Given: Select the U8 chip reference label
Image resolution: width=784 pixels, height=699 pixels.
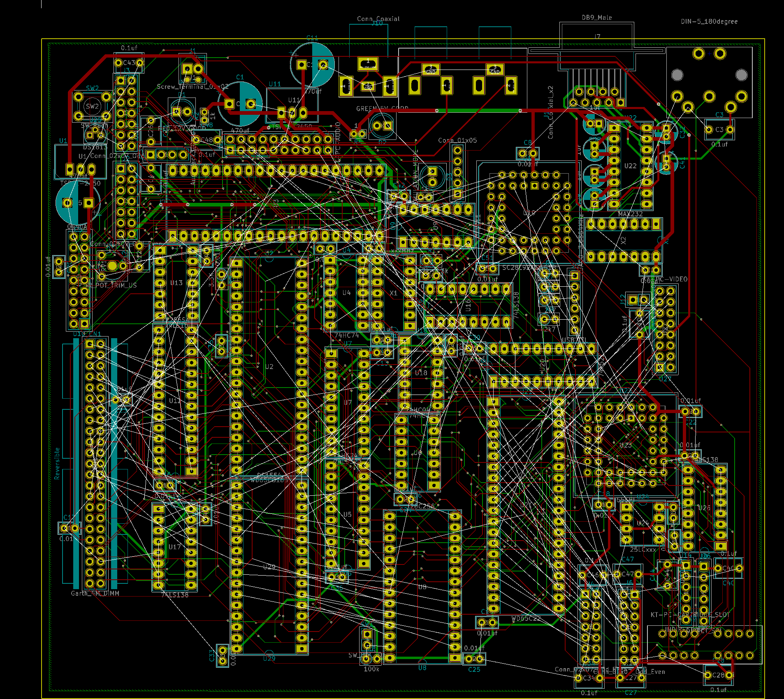Looking at the screenshot, I should pyautogui.click(x=422, y=587).
